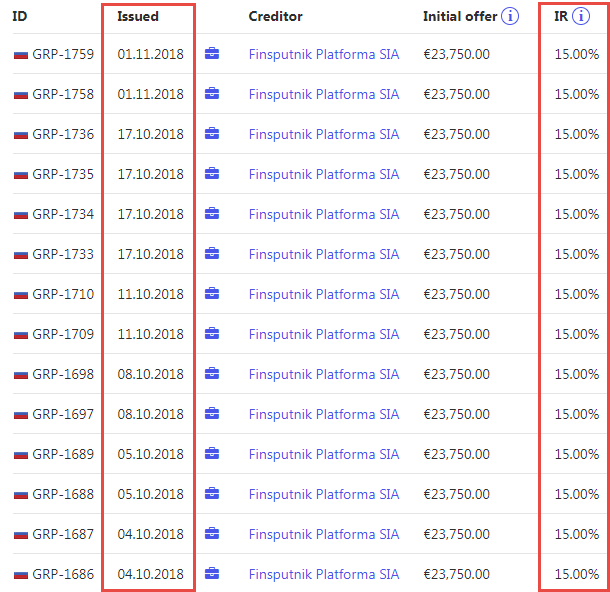Click briefcase icon in GRP-1688 row
The height and width of the screenshot is (592, 610).
click(x=212, y=494)
